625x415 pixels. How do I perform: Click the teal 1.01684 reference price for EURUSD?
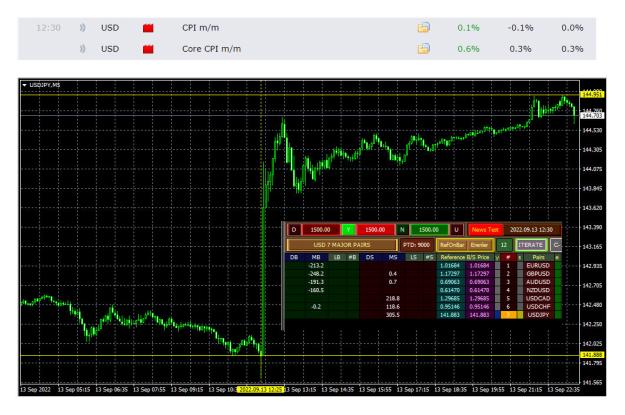tap(450, 266)
